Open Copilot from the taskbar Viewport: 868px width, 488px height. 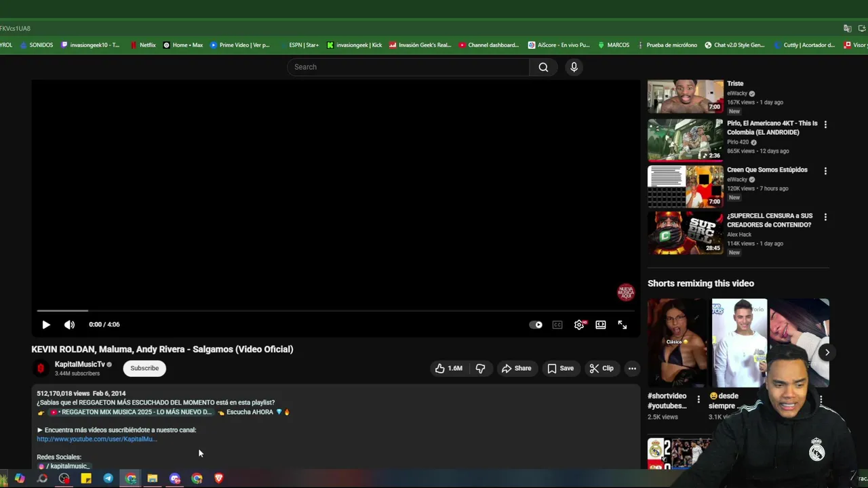coord(20,479)
